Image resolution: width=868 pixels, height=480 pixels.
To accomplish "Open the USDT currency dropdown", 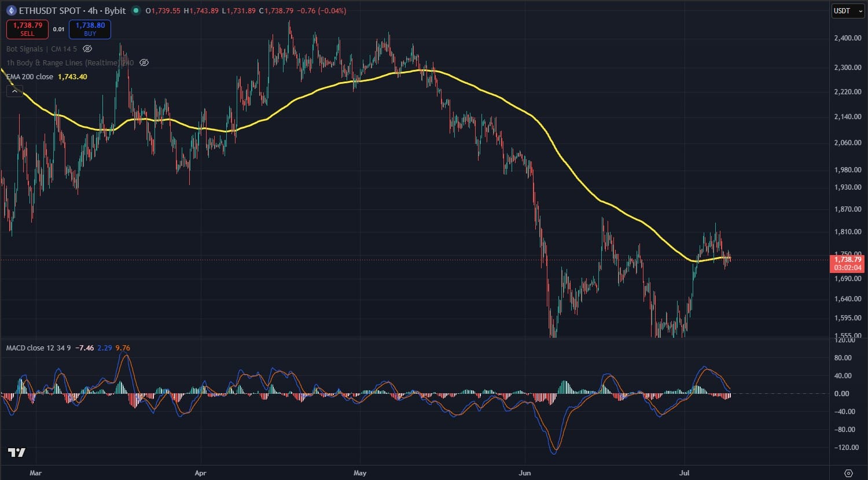I will 848,11.
